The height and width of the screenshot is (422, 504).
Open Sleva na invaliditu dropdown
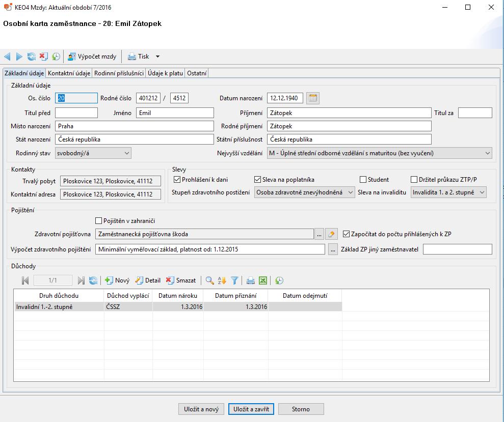point(448,192)
